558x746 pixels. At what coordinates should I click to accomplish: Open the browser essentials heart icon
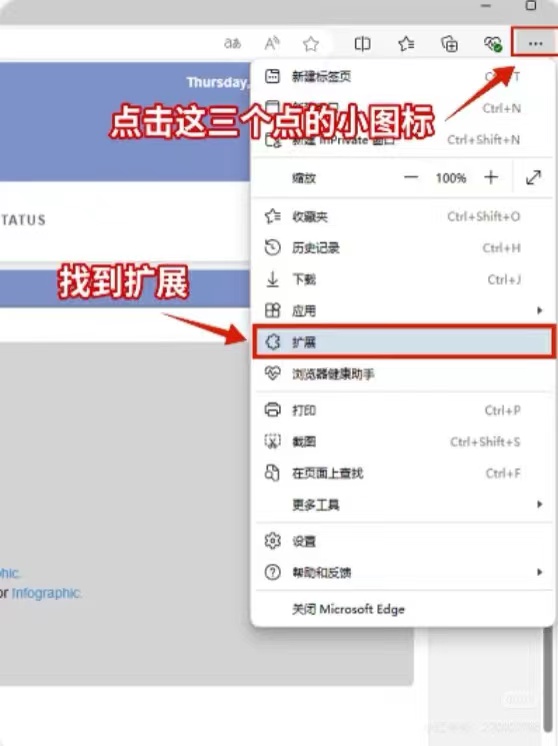click(x=493, y=44)
